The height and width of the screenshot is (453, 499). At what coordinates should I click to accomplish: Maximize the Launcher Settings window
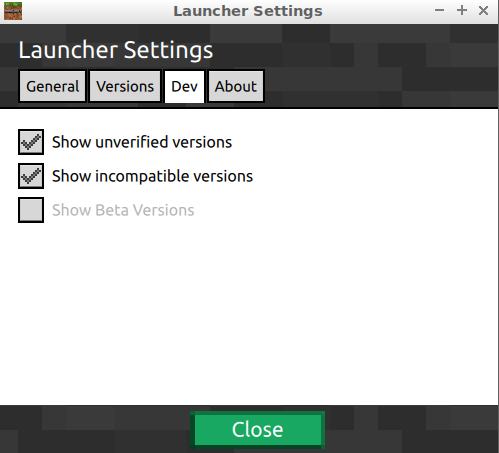pyautogui.click(x=462, y=11)
